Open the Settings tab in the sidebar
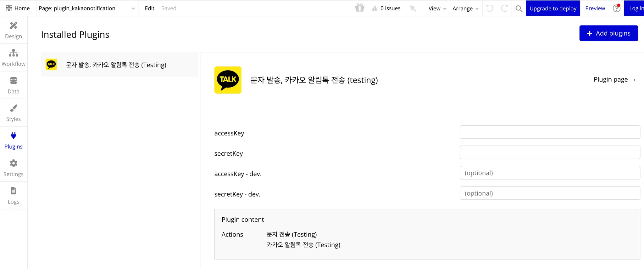The image size is (644, 269). point(14,168)
